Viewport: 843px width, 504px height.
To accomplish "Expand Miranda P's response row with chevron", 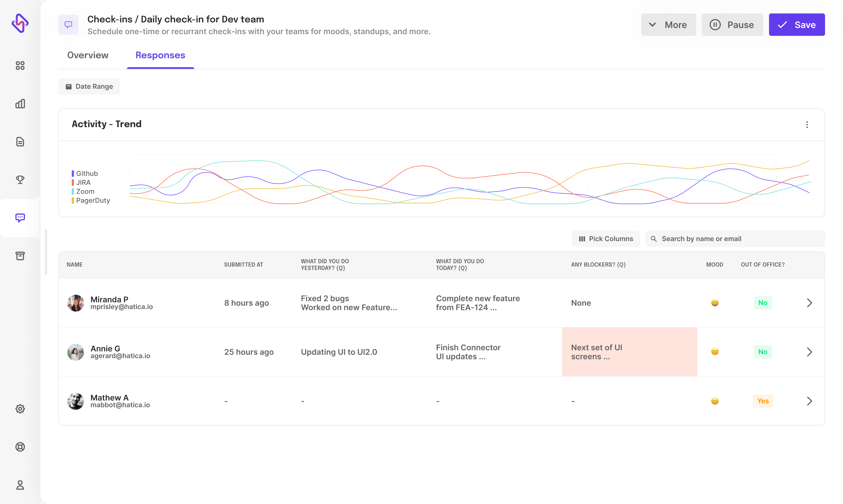I will tap(809, 303).
